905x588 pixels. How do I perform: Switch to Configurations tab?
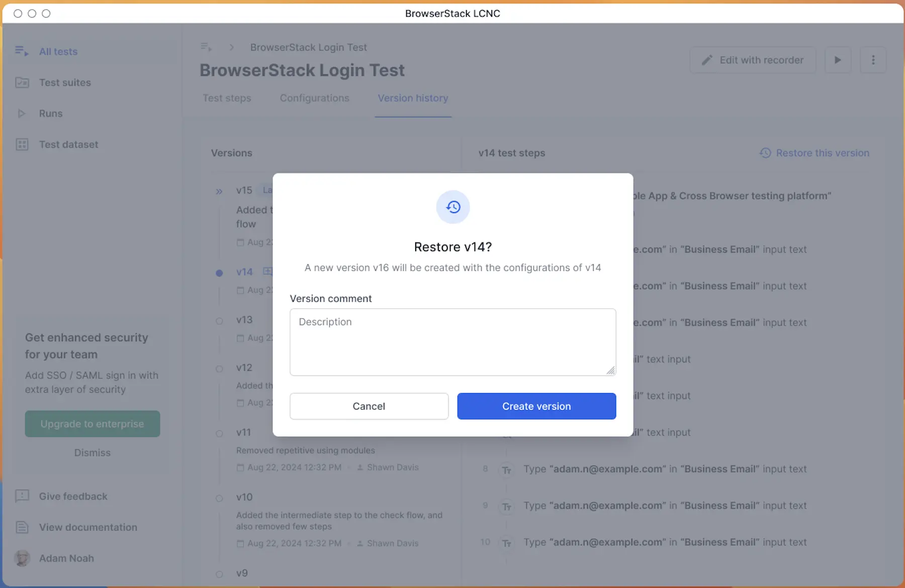coord(315,98)
